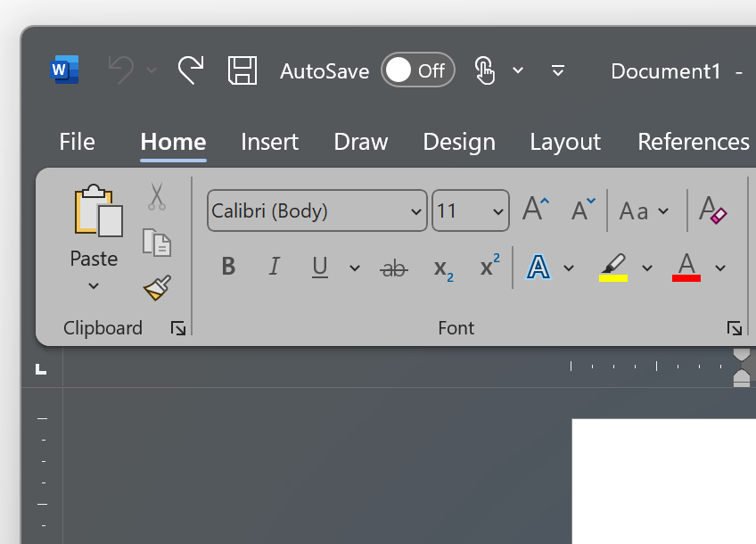The height and width of the screenshot is (544, 756).
Task: Open the Design tab
Action: tap(458, 141)
